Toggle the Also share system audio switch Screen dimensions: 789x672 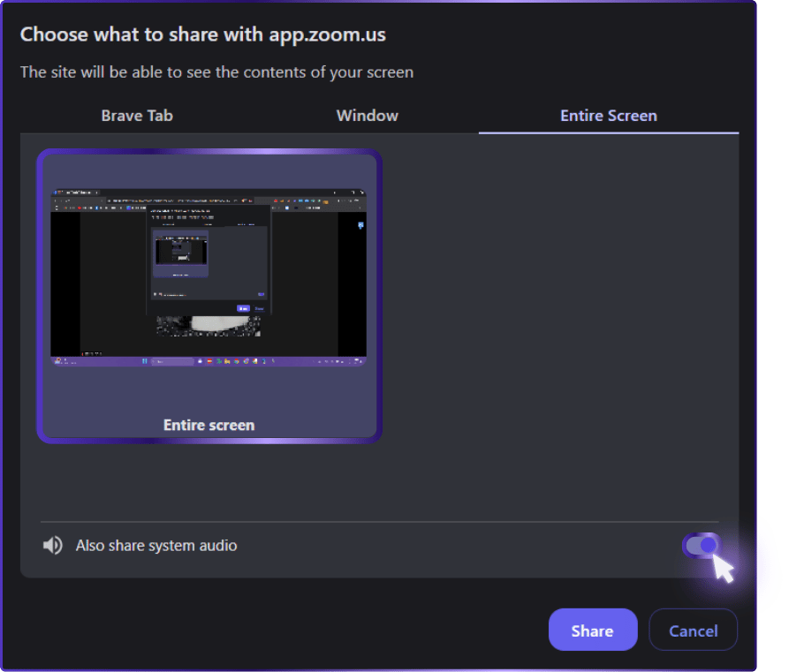pos(702,545)
